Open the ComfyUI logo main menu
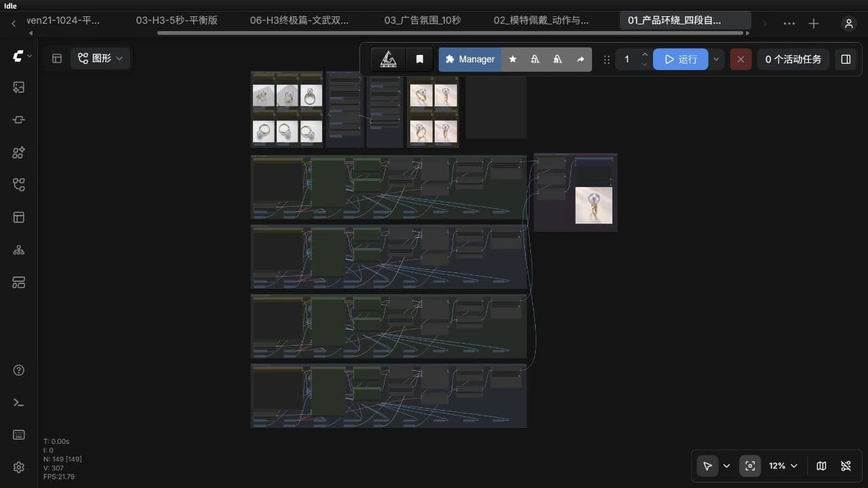Viewport: 868px width, 488px height. click(x=18, y=56)
